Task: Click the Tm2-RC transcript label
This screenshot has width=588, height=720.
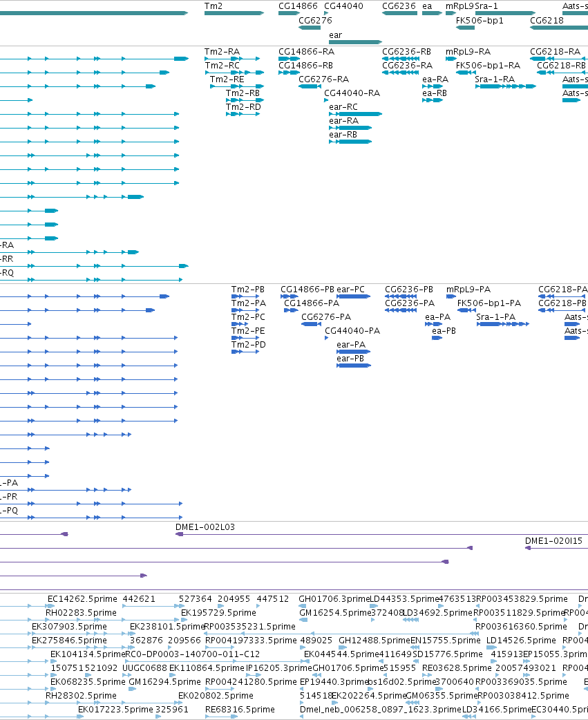Action: point(222,65)
